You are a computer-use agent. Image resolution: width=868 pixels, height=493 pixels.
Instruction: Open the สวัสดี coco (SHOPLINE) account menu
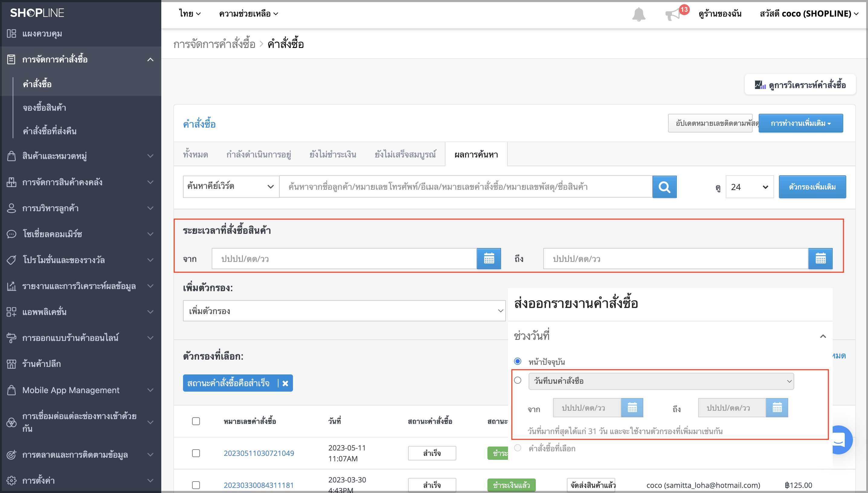point(809,14)
